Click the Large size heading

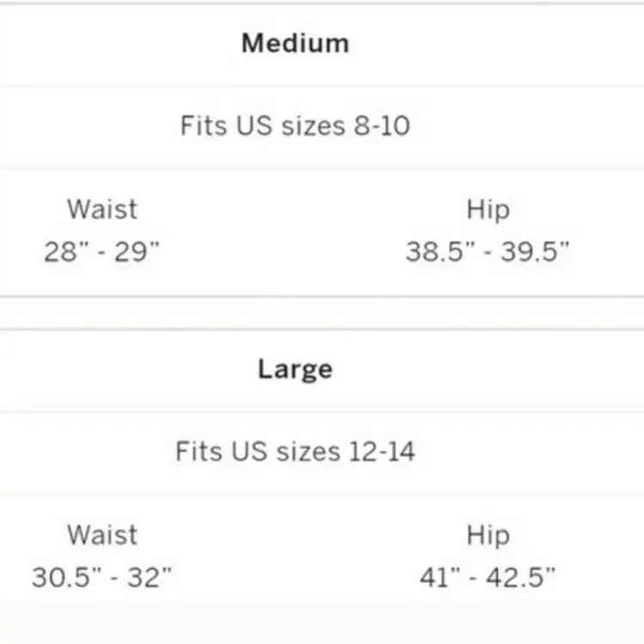(295, 369)
